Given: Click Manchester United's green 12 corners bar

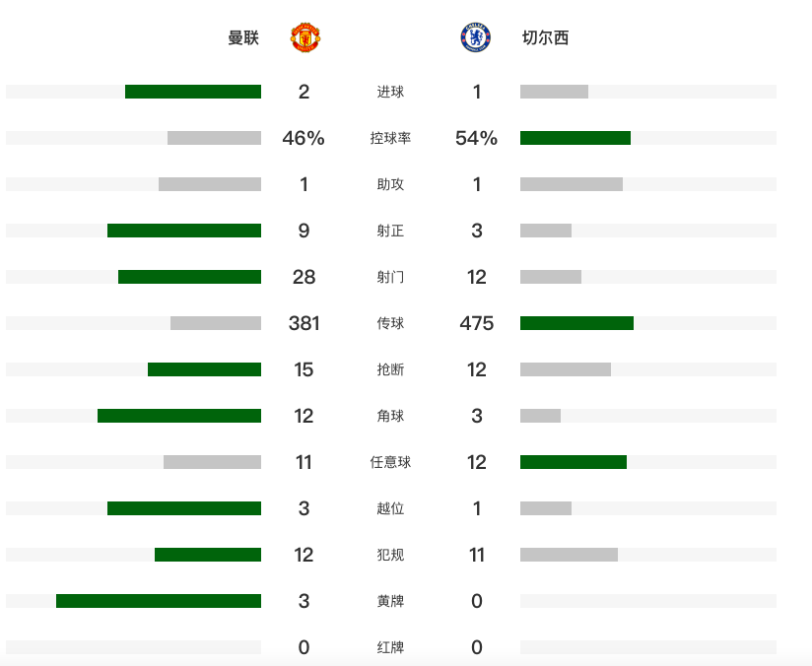Looking at the screenshot, I should (179, 416).
